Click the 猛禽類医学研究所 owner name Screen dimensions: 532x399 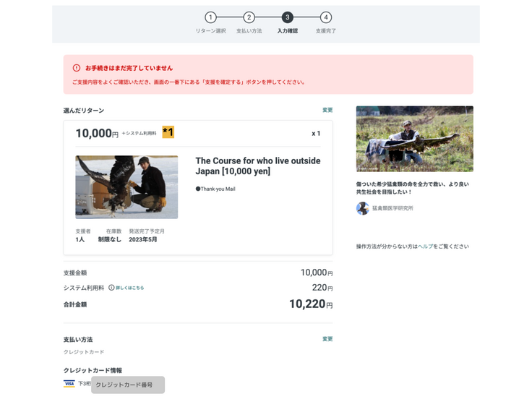(x=392, y=208)
